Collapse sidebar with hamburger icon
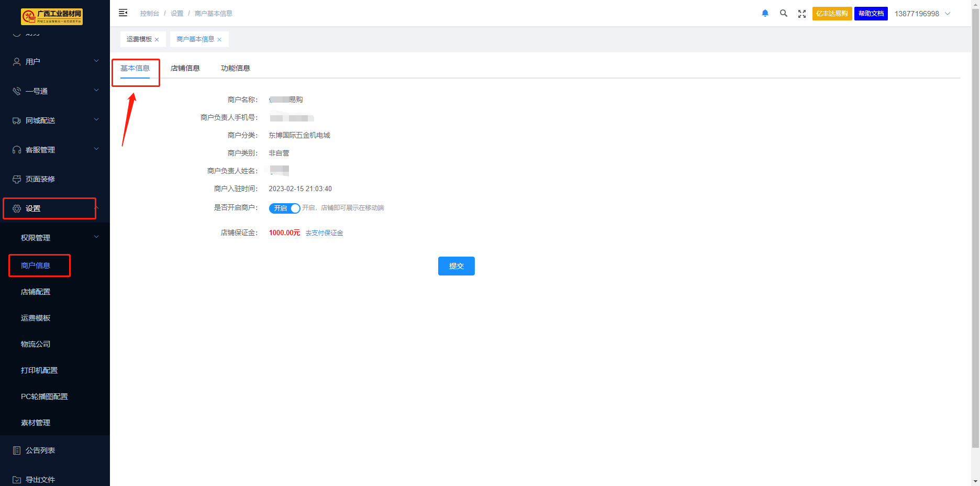 [123, 13]
